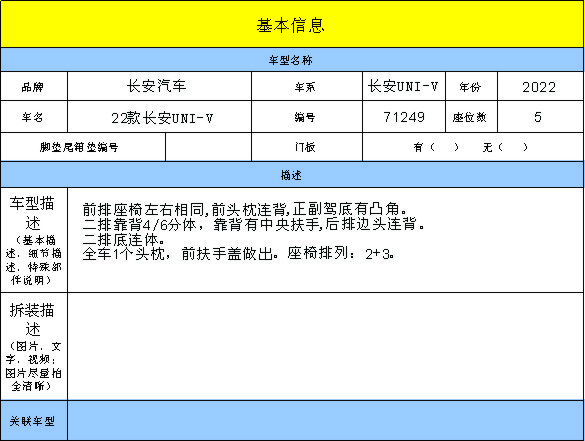
Task: Select the 车系 value 长安UNI-V
Action: (404, 86)
